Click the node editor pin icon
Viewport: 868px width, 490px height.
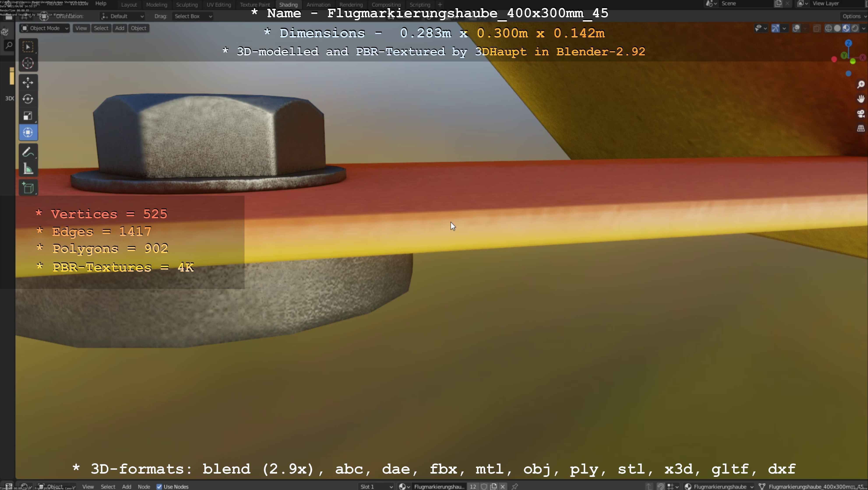pos(514,486)
